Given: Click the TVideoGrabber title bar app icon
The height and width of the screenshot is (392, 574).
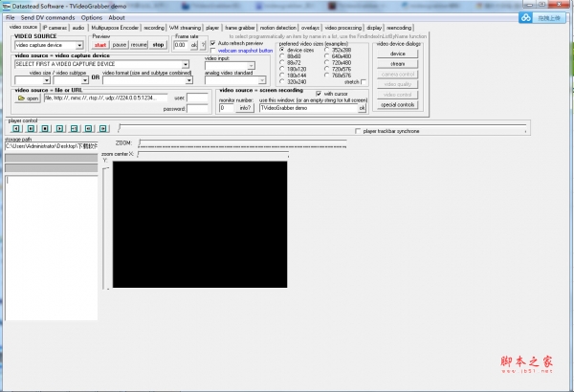Looking at the screenshot, I should [7, 7].
